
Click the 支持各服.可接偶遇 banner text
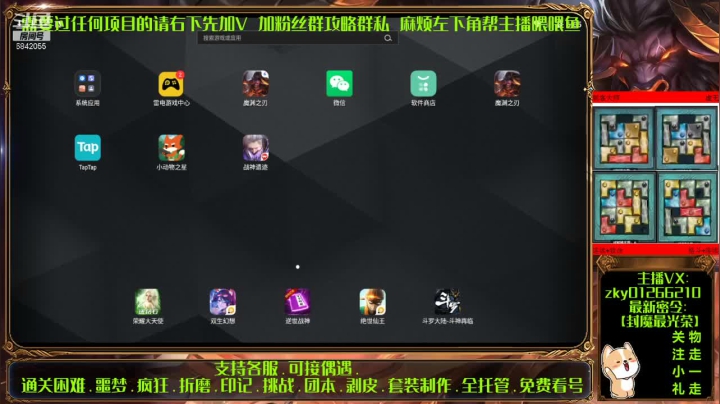click(287, 368)
